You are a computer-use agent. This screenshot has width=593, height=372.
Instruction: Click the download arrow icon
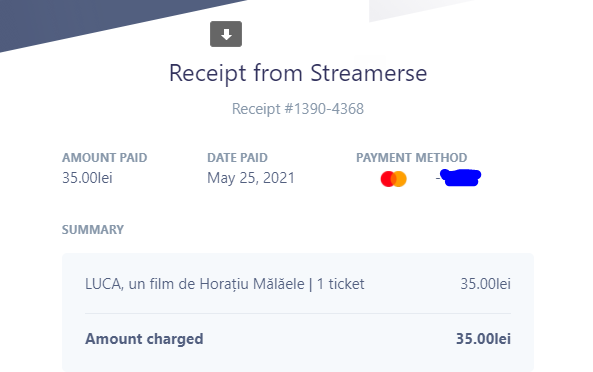(x=226, y=34)
